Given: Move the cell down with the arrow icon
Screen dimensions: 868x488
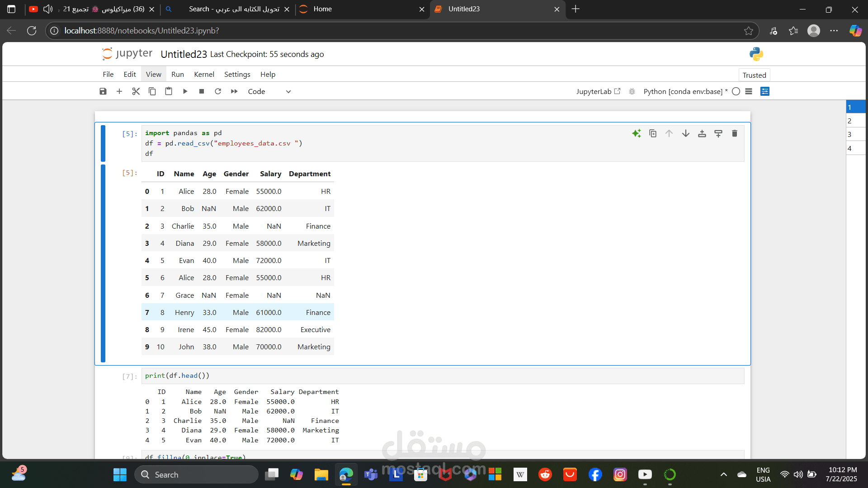Looking at the screenshot, I should 685,133.
